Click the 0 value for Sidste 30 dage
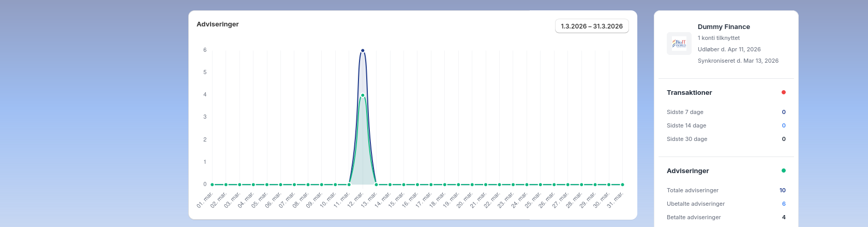 coord(784,139)
